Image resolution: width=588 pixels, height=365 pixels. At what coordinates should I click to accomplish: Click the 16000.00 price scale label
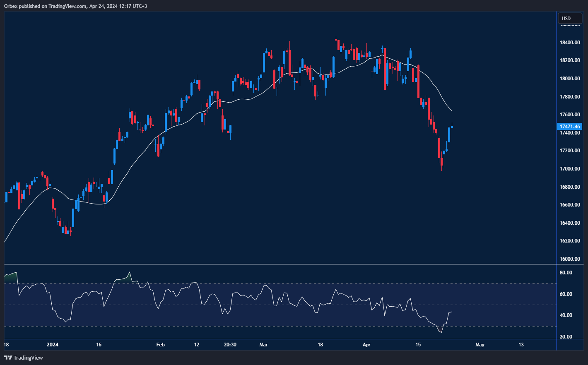click(x=570, y=259)
